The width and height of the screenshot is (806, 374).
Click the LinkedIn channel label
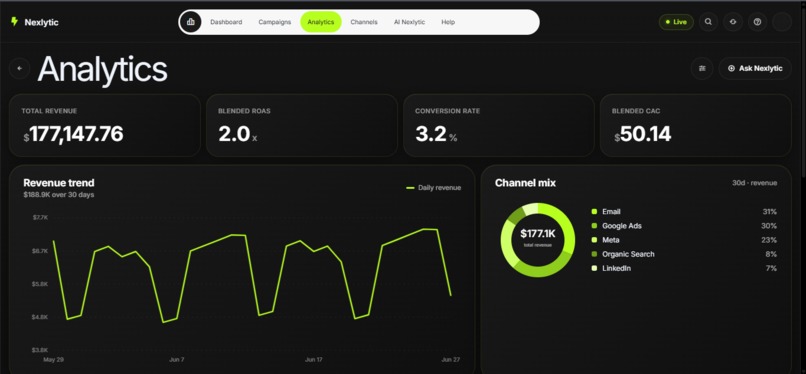point(616,268)
